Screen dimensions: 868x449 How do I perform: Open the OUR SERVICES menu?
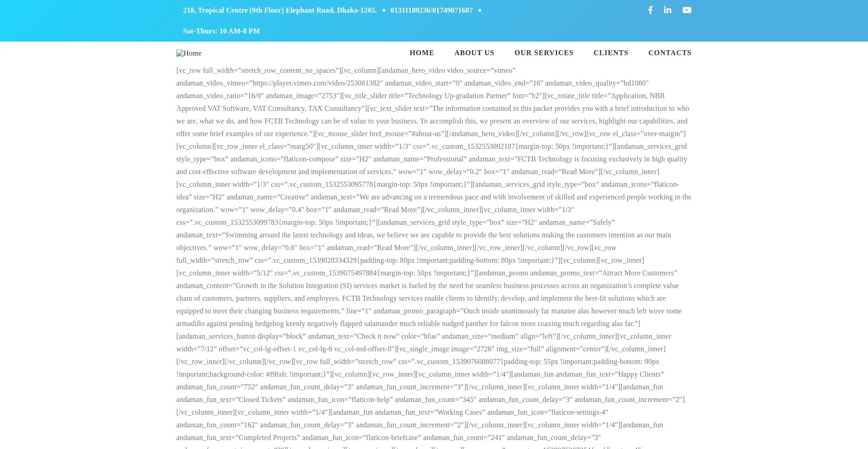(544, 53)
